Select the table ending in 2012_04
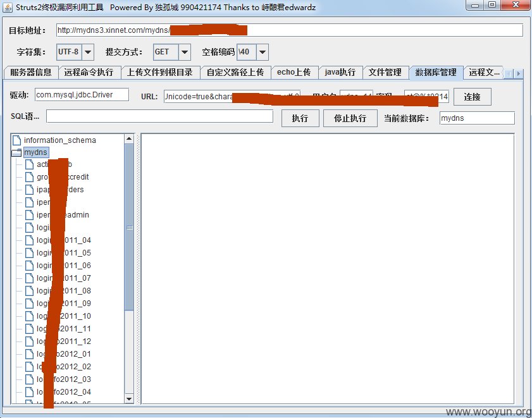Viewport: 532px width, 418px height. [64, 392]
